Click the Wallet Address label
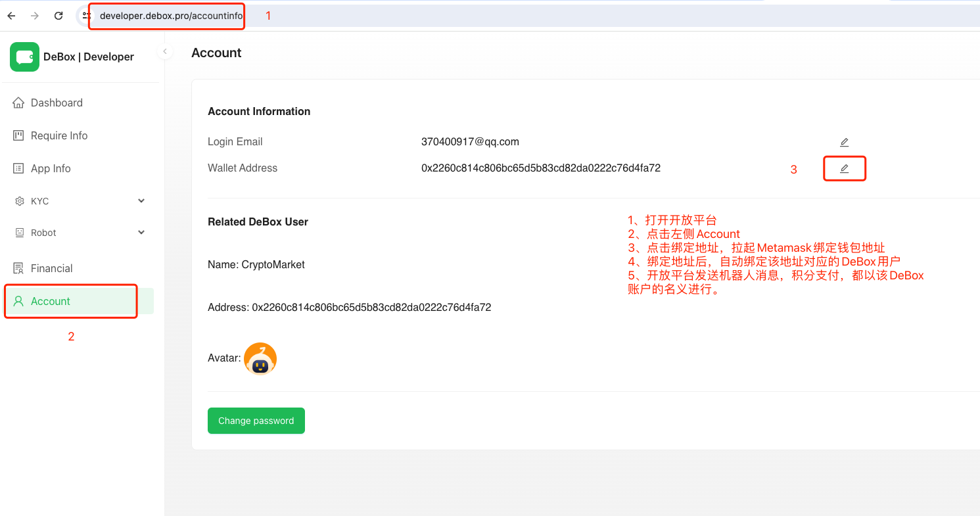The image size is (980, 516). tap(243, 168)
